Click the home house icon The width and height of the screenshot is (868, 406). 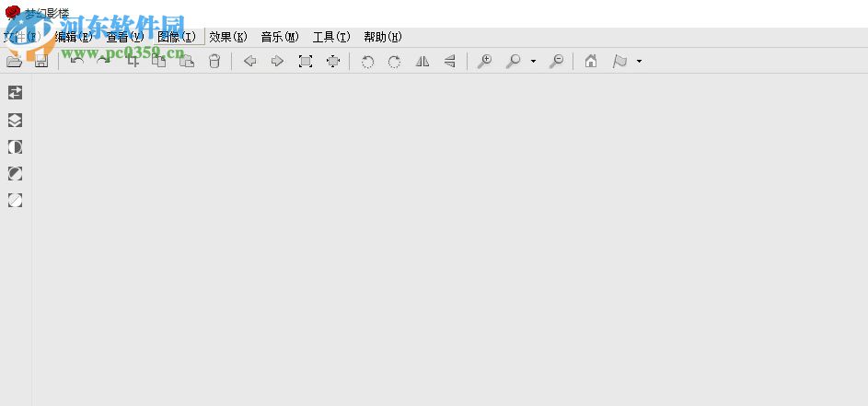[591, 61]
